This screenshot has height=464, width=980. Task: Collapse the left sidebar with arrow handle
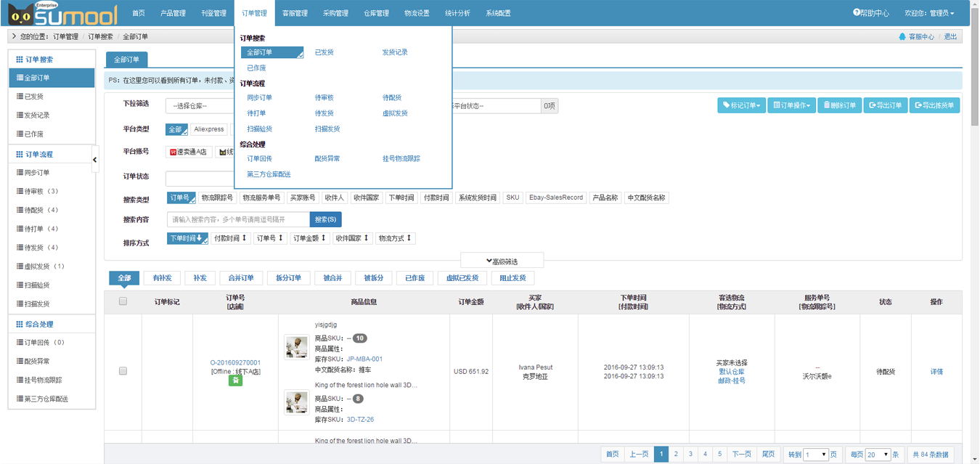point(95,160)
